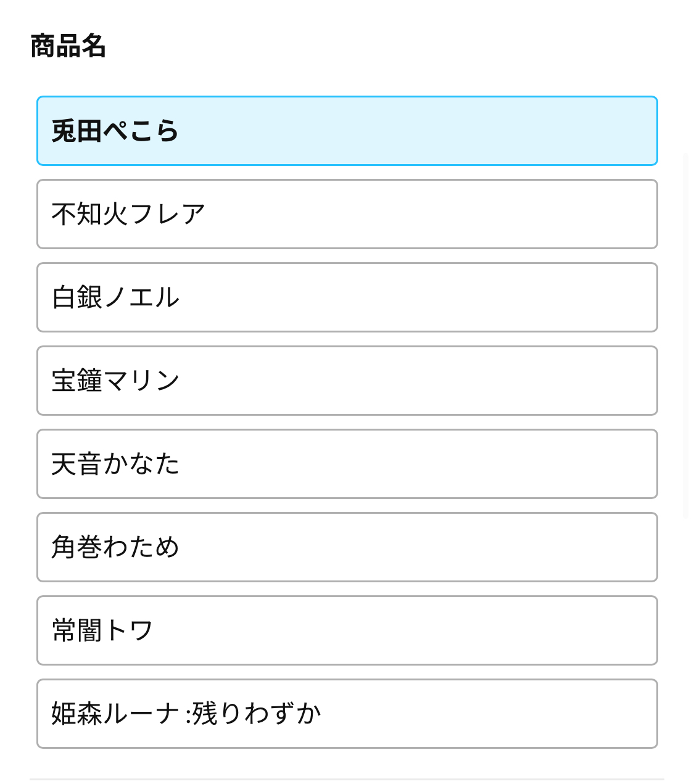The height and width of the screenshot is (784, 694).
Task: Choose the option between 角巻わため and 姫森ルーナ
Action: click(x=347, y=630)
